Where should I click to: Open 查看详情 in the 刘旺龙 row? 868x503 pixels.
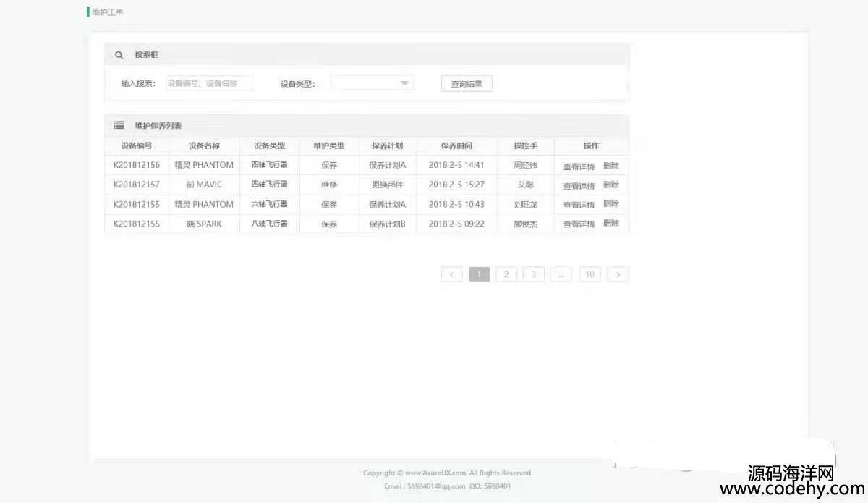click(x=579, y=205)
